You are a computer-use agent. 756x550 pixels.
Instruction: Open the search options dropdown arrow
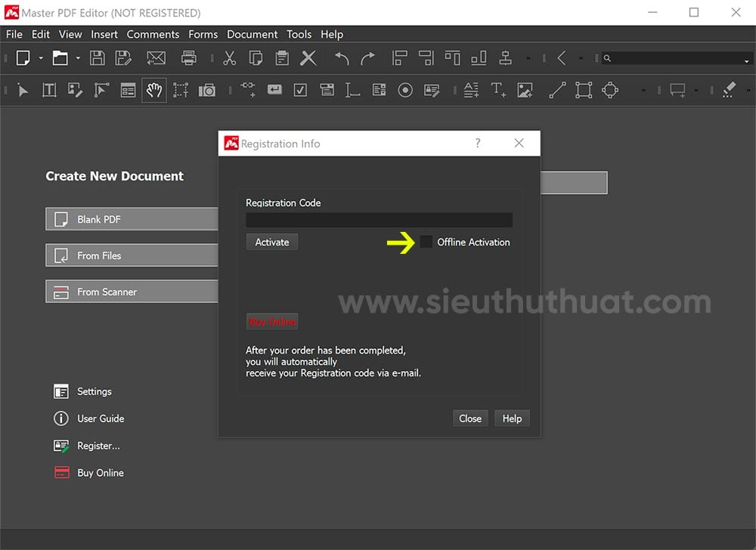click(x=746, y=61)
